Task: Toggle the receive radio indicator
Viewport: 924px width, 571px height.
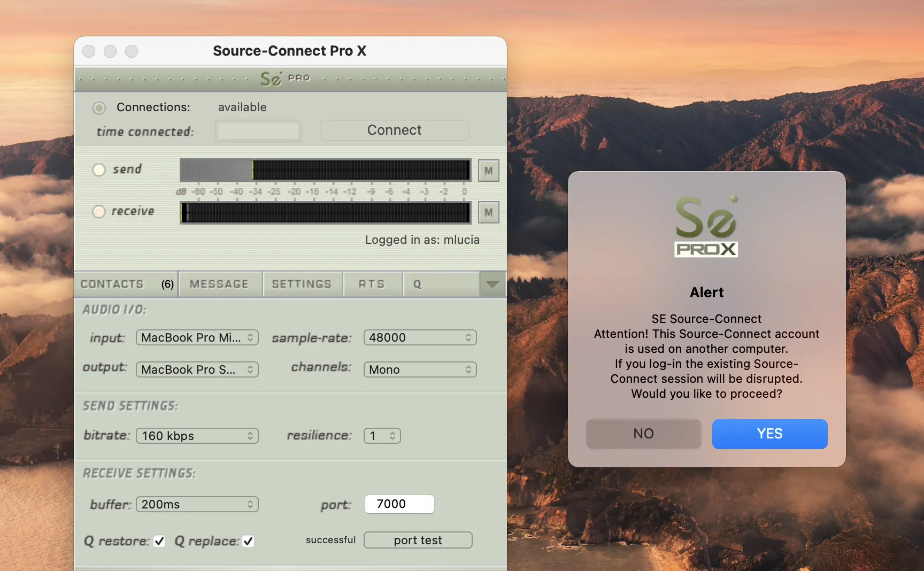Action: tap(99, 212)
